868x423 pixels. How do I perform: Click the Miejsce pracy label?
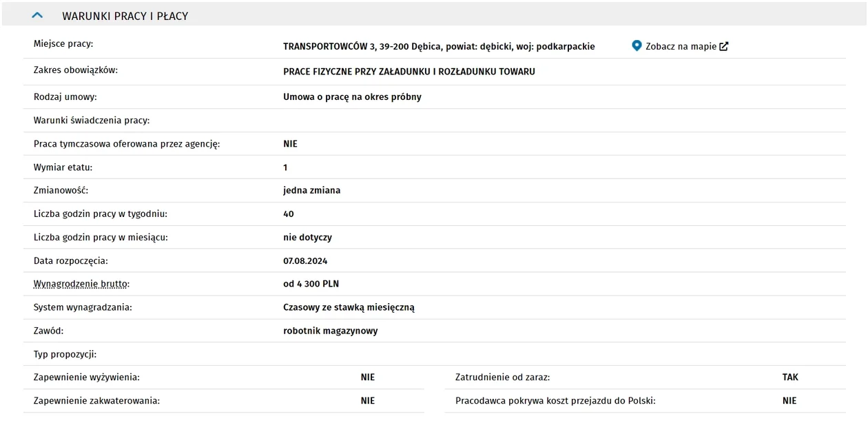pos(63,44)
